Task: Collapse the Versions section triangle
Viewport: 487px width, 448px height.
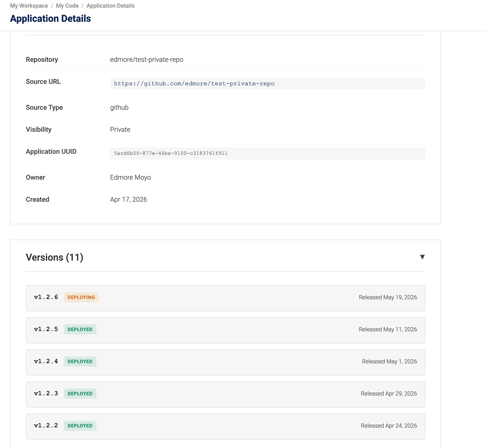Action: [422, 257]
